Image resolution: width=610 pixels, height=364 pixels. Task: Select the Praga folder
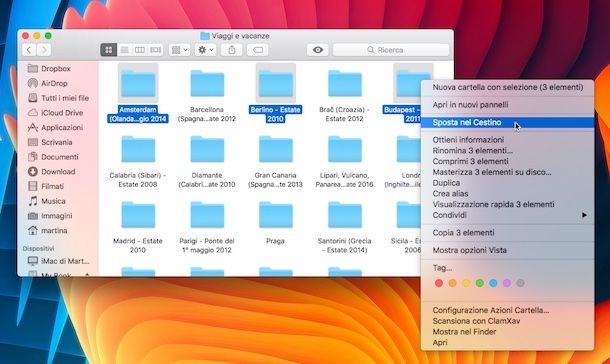coord(275,215)
